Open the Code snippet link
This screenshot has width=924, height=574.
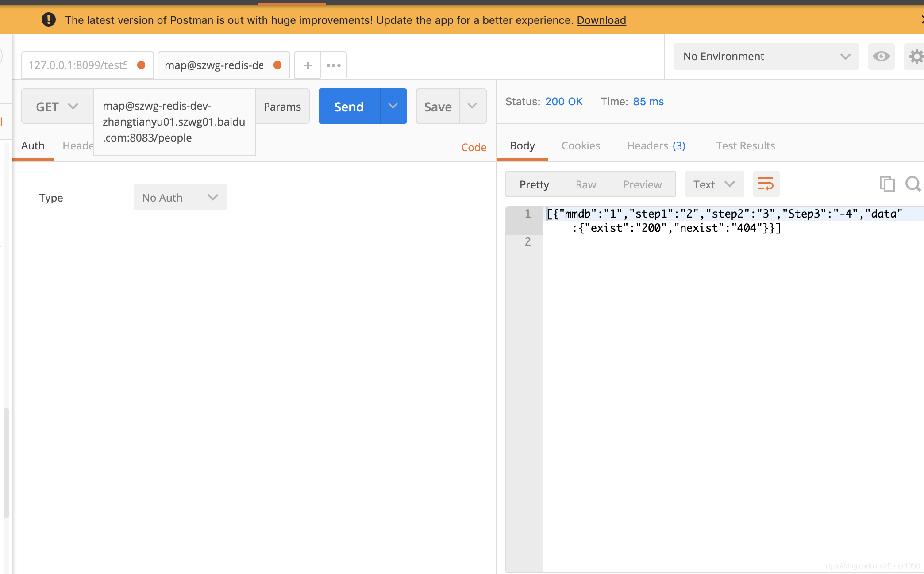[x=474, y=148]
